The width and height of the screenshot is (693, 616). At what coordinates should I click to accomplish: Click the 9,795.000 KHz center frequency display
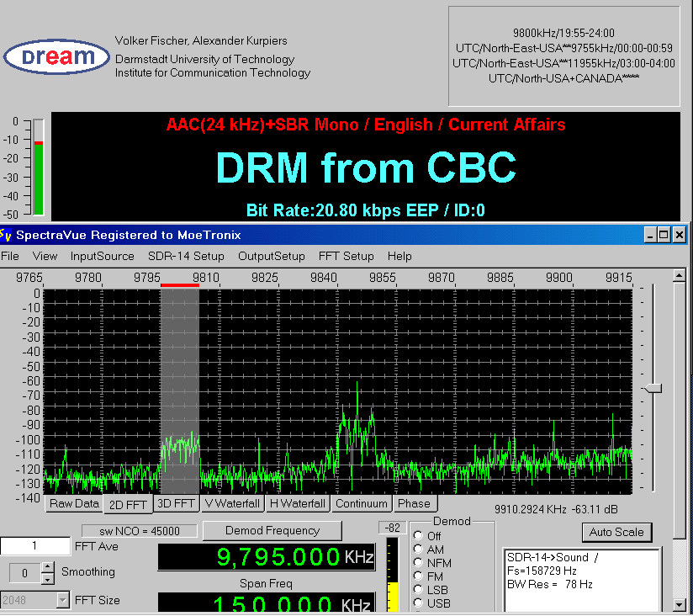coord(267,556)
